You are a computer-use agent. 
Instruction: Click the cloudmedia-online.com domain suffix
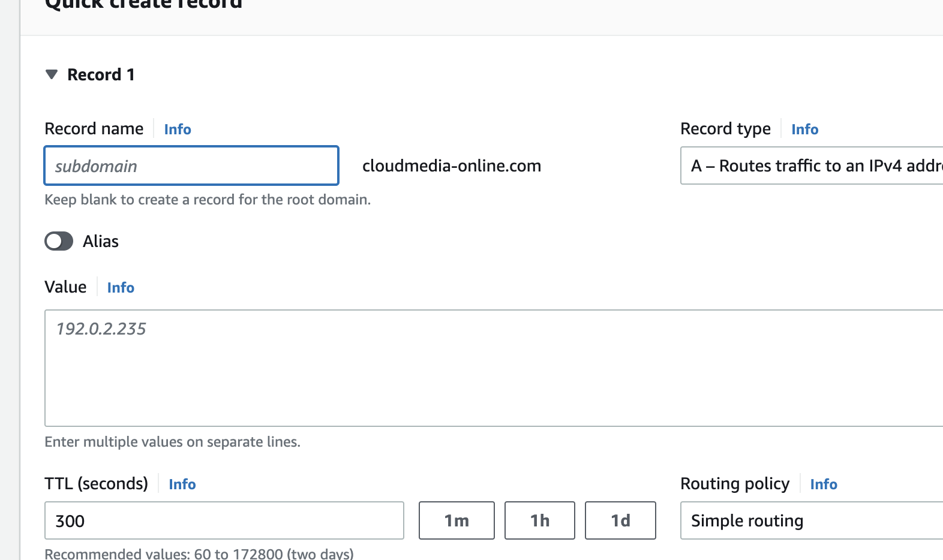(x=452, y=166)
